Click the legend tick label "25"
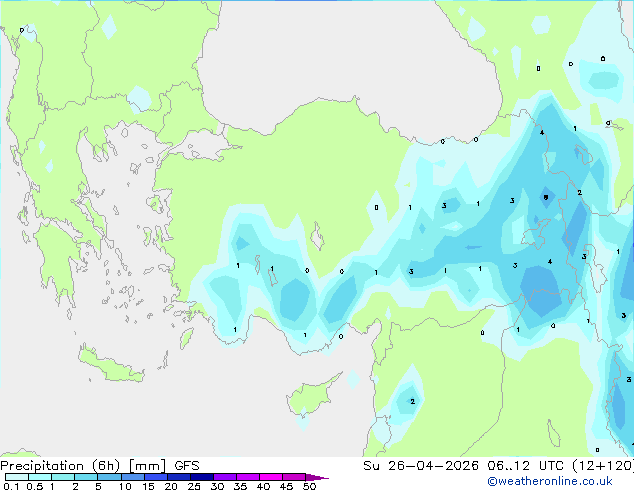The image size is (634, 490). (194, 486)
